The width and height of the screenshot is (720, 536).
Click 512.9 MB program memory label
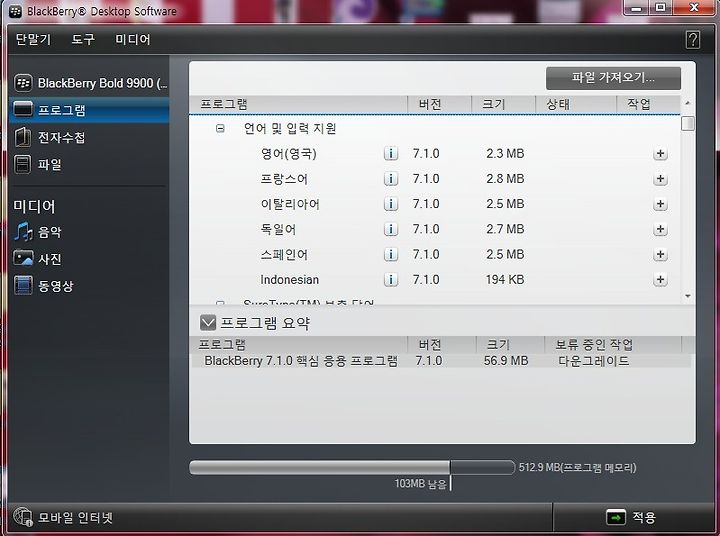[x=578, y=468]
